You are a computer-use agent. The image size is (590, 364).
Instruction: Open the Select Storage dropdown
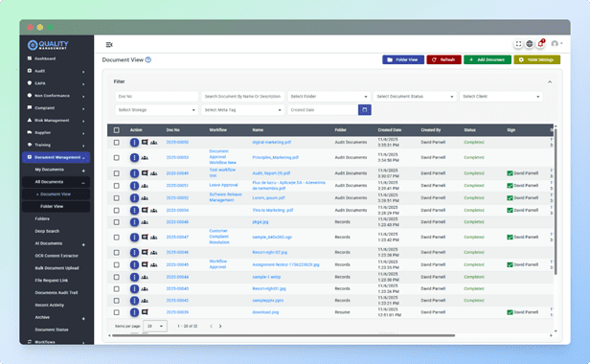[156, 110]
